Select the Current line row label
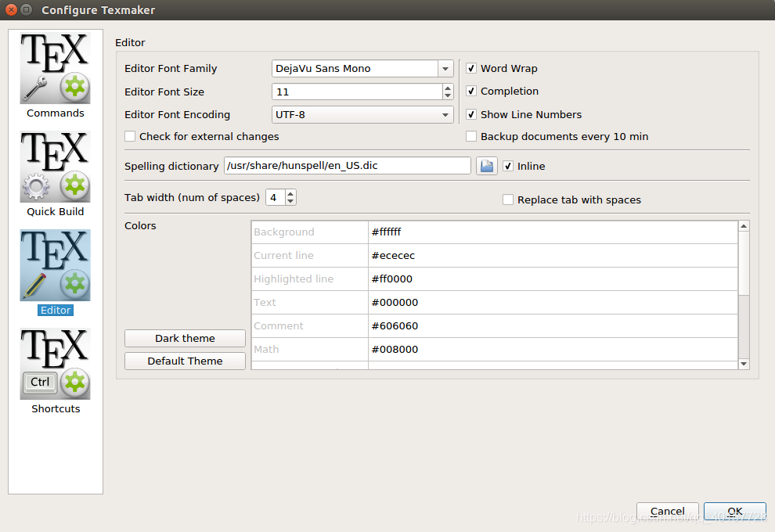Image resolution: width=775 pixels, height=532 pixels. (x=310, y=255)
